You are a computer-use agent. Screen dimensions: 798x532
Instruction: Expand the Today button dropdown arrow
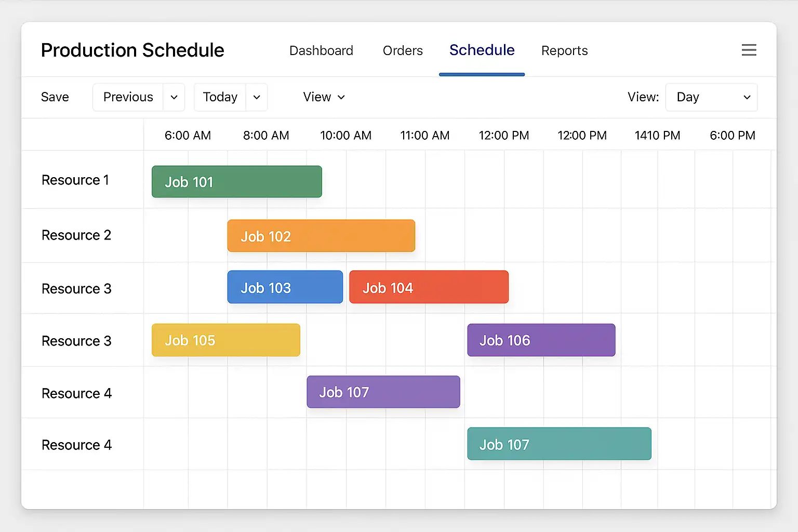click(x=257, y=97)
